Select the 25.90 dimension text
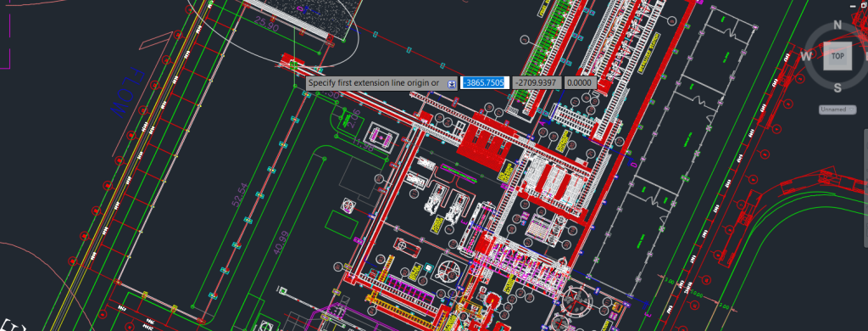The image size is (868, 331). click(268, 23)
